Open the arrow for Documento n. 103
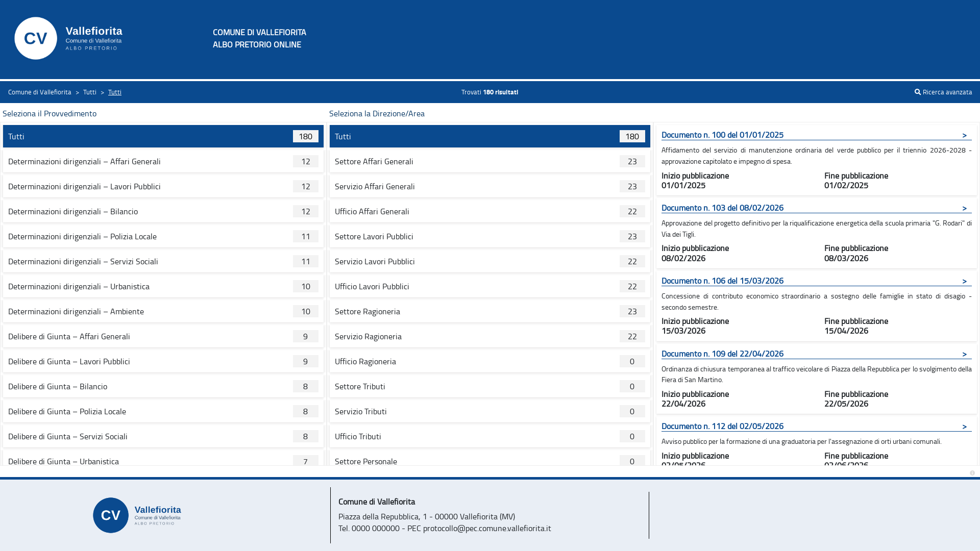Image resolution: width=980 pixels, height=551 pixels. pos(964,208)
